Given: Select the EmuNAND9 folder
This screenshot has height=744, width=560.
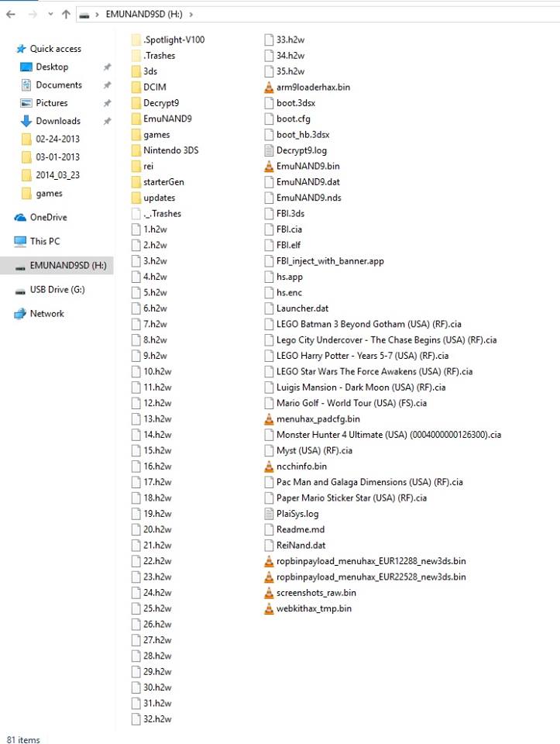Looking at the screenshot, I should click(167, 118).
